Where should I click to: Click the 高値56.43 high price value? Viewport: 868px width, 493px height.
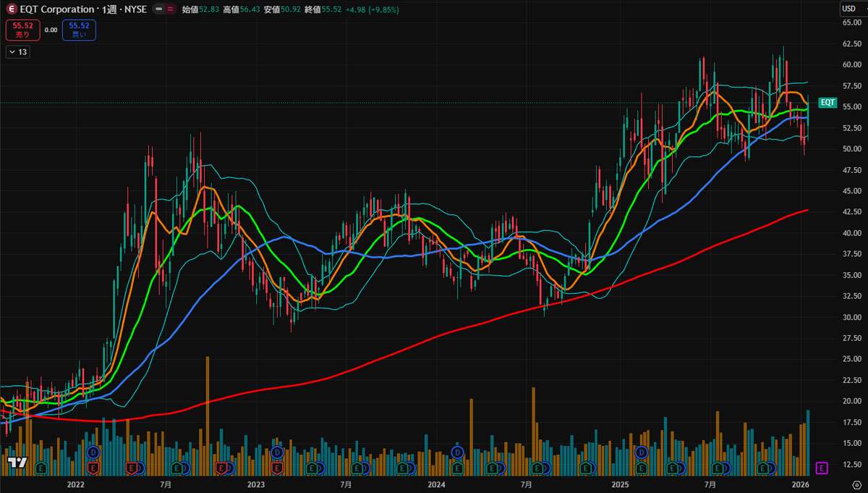point(242,9)
